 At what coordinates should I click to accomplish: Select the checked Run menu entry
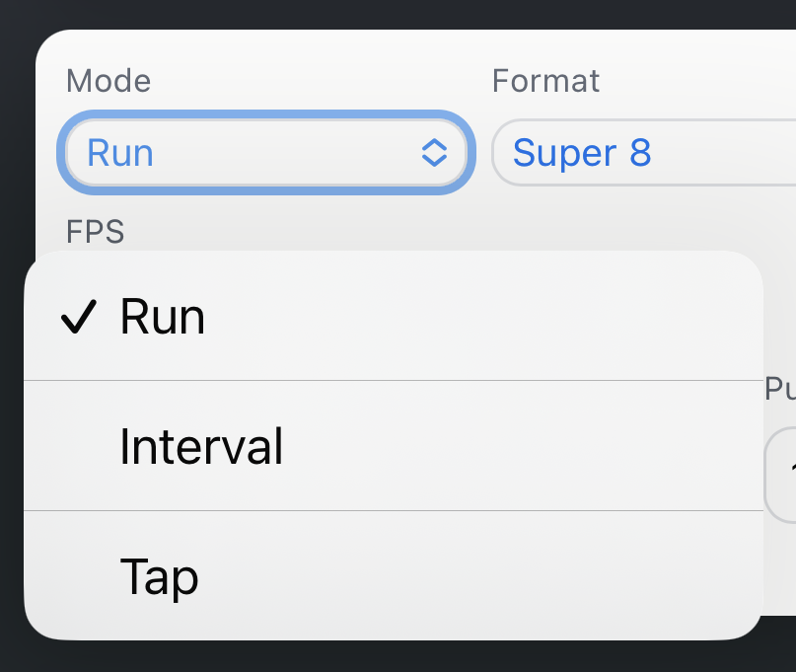(x=393, y=317)
